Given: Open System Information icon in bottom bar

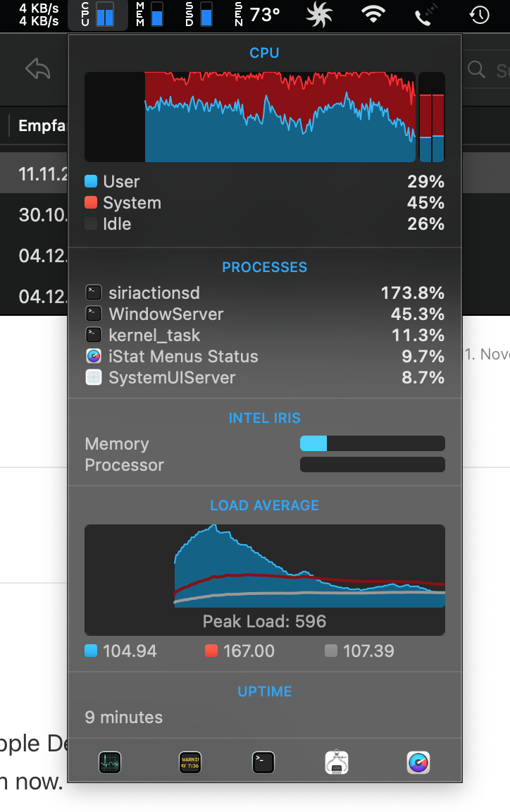Looking at the screenshot, I should coord(337,762).
